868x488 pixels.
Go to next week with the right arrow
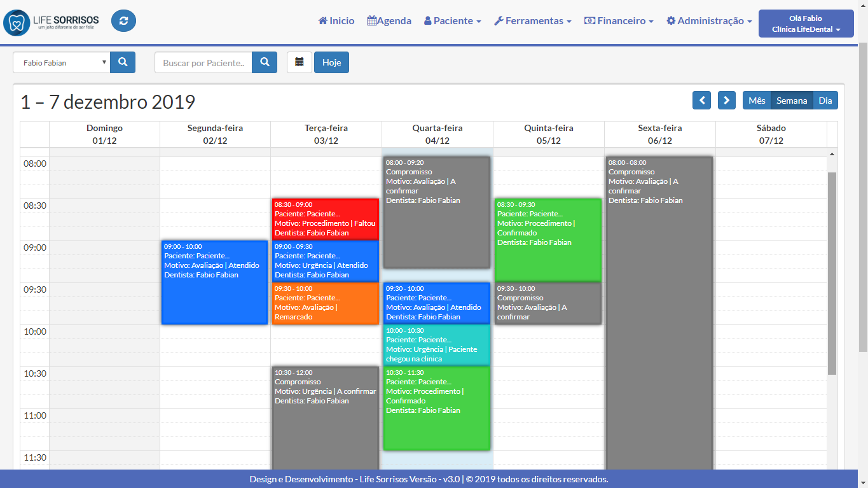pyautogui.click(x=726, y=100)
